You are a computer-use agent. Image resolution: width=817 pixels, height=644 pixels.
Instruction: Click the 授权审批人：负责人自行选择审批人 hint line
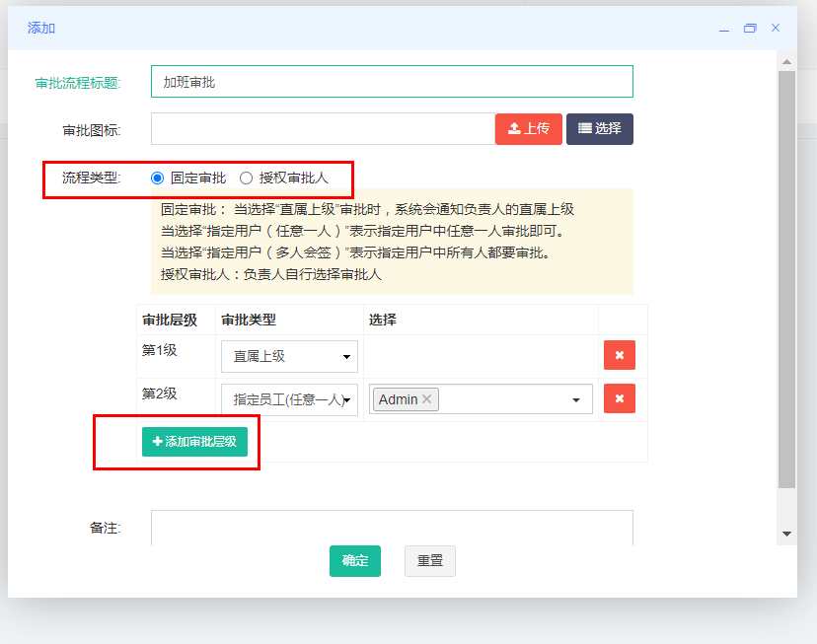pyautogui.click(x=271, y=274)
